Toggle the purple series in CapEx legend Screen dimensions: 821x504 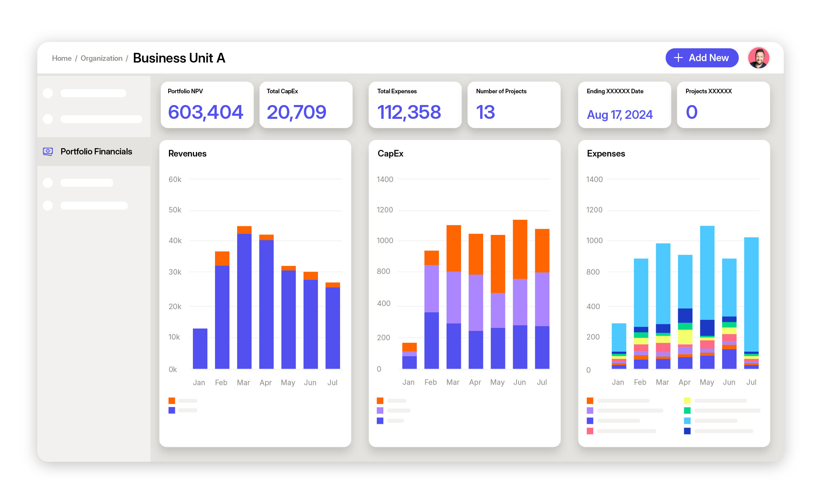380,410
